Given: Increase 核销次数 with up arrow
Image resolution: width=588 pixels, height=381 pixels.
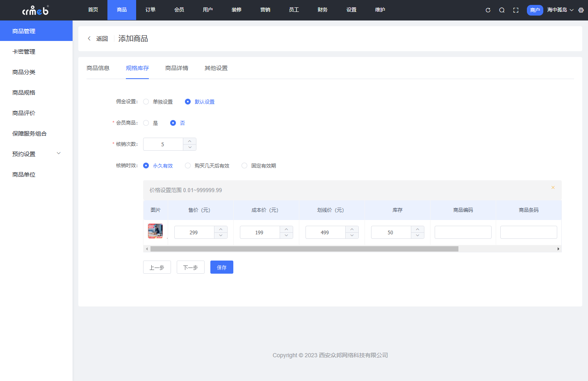Looking at the screenshot, I should (x=189, y=141).
